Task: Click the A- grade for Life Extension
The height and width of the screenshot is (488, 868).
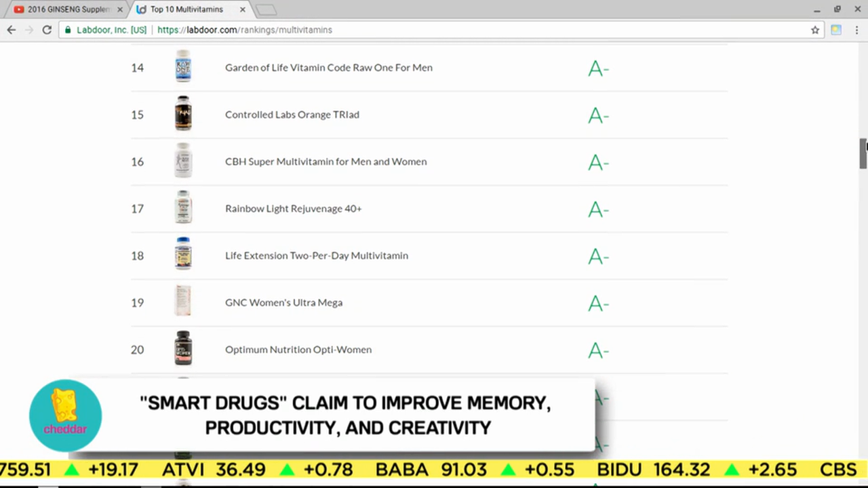Action: click(598, 256)
